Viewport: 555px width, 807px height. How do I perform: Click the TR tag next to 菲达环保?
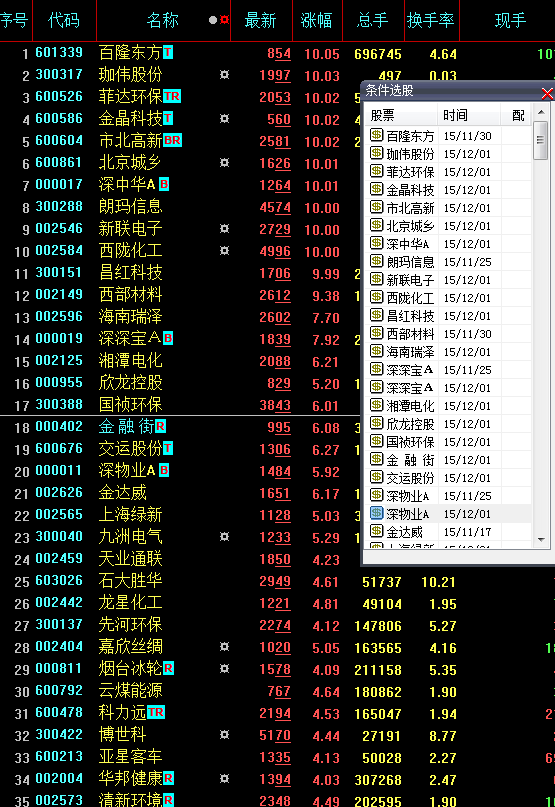click(172, 96)
